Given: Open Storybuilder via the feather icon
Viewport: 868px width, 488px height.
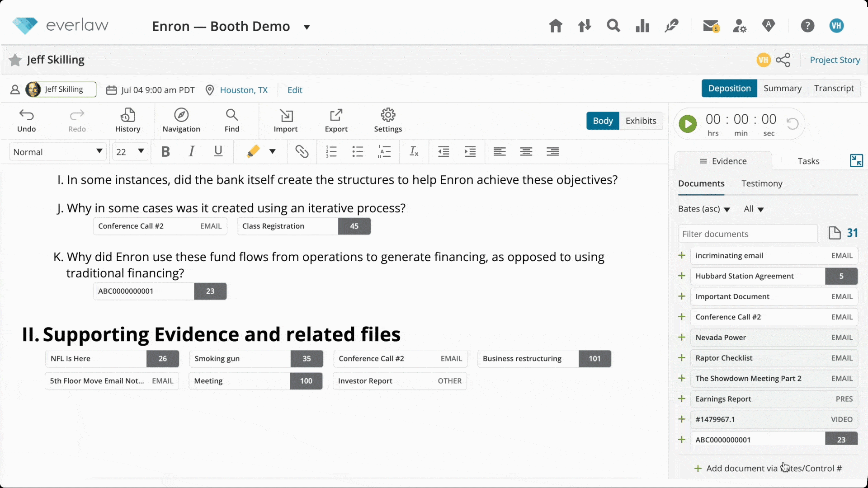Looking at the screenshot, I should click(x=671, y=26).
